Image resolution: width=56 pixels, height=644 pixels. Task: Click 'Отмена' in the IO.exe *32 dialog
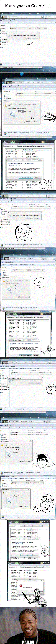pos(36,355)
